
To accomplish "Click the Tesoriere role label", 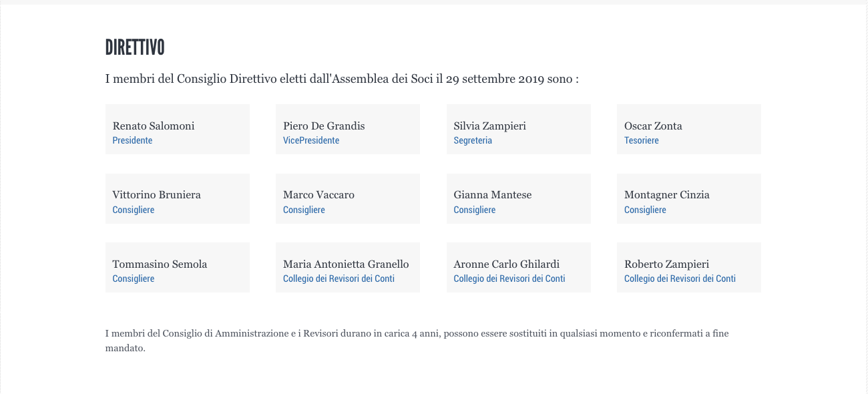I will click(x=642, y=140).
